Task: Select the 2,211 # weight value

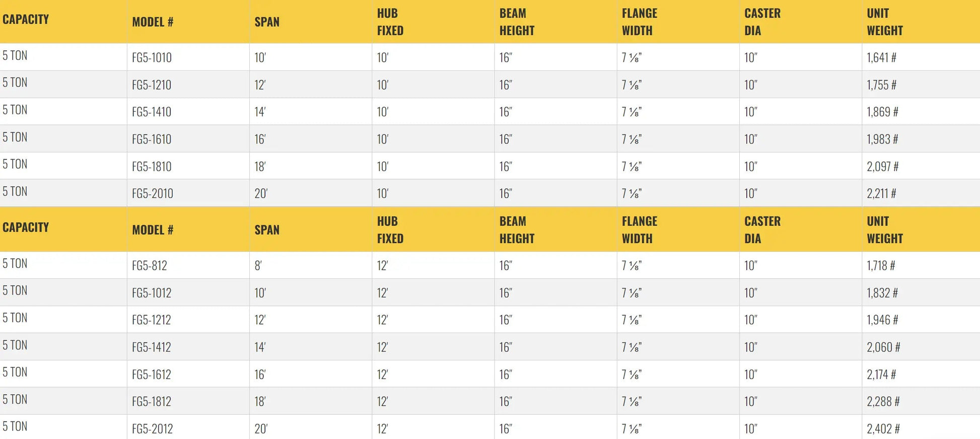Action: click(881, 194)
